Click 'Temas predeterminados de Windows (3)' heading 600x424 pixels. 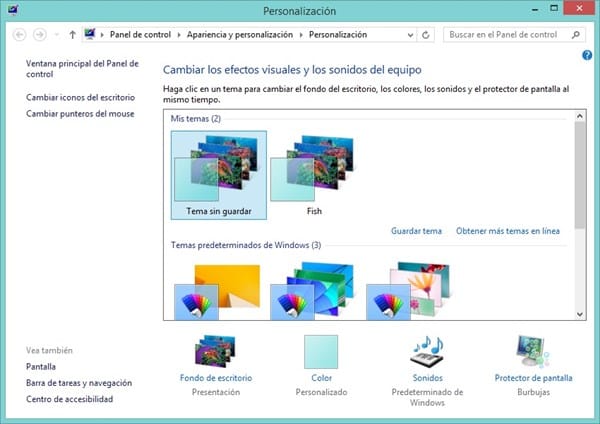click(x=246, y=245)
